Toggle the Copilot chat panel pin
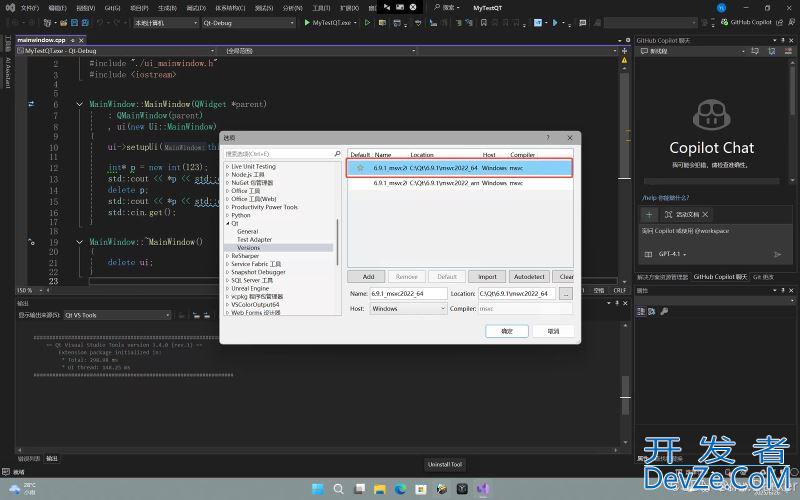 click(x=783, y=40)
